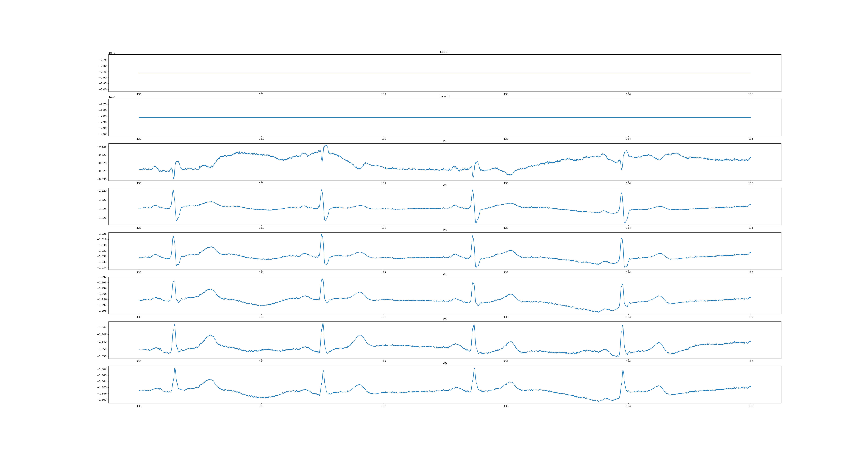Click the first QRS peak in V2 trace
The height and width of the screenshot is (453, 868).
tap(173, 190)
